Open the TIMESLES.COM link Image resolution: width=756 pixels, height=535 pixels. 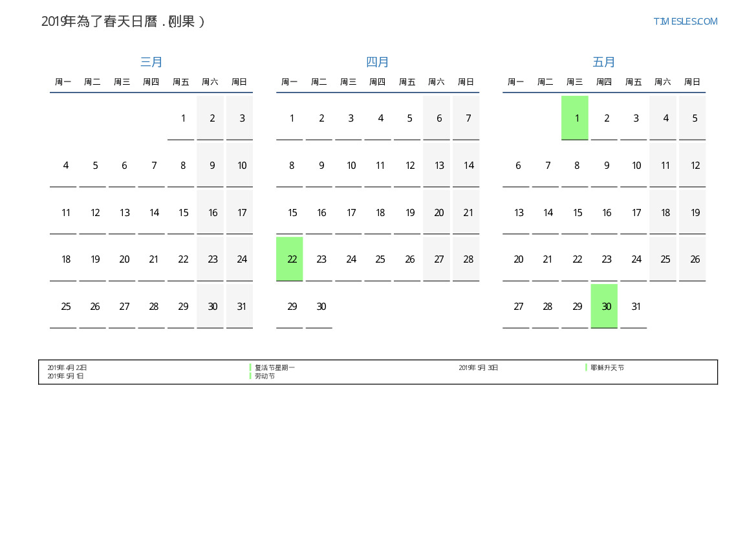click(685, 21)
